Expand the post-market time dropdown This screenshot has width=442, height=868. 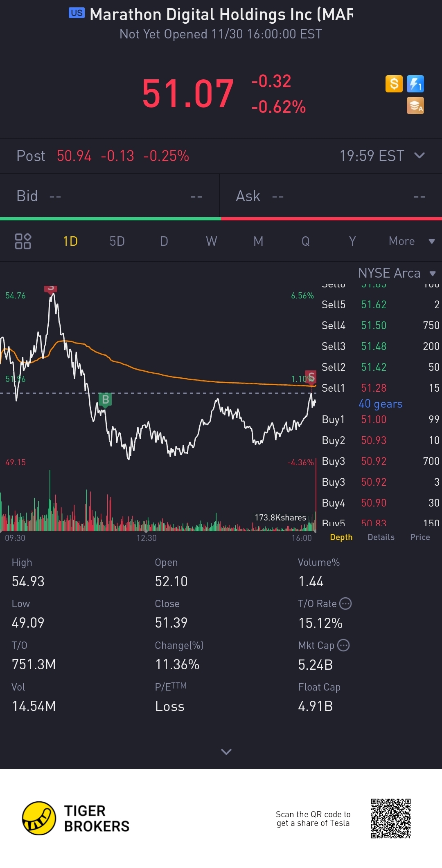419,155
